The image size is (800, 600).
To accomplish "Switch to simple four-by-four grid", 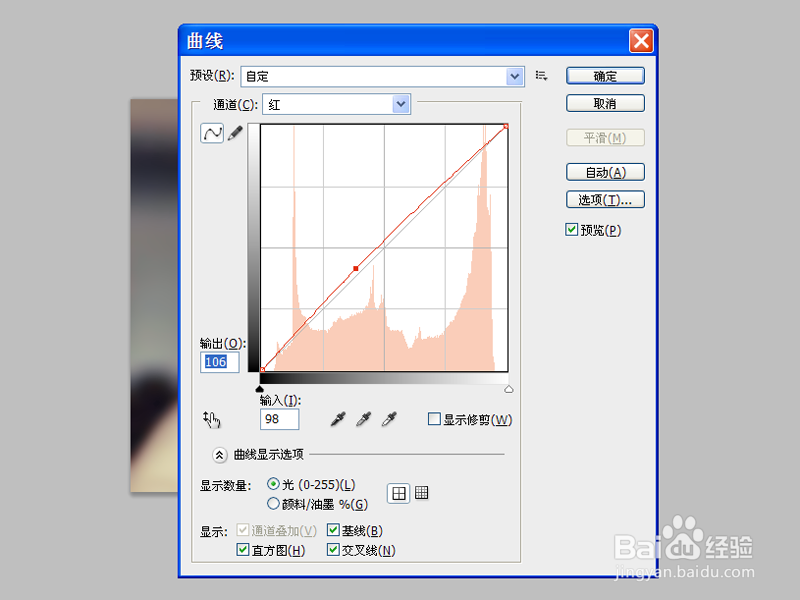I will click(x=398, y=493).
